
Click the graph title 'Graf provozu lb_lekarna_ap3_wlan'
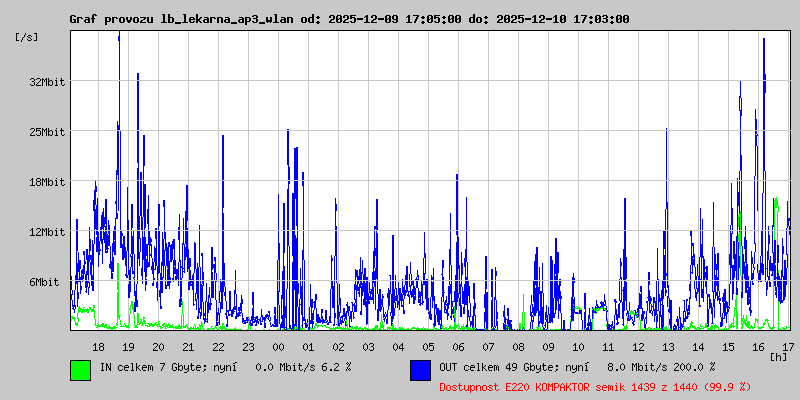coord(182,19)
